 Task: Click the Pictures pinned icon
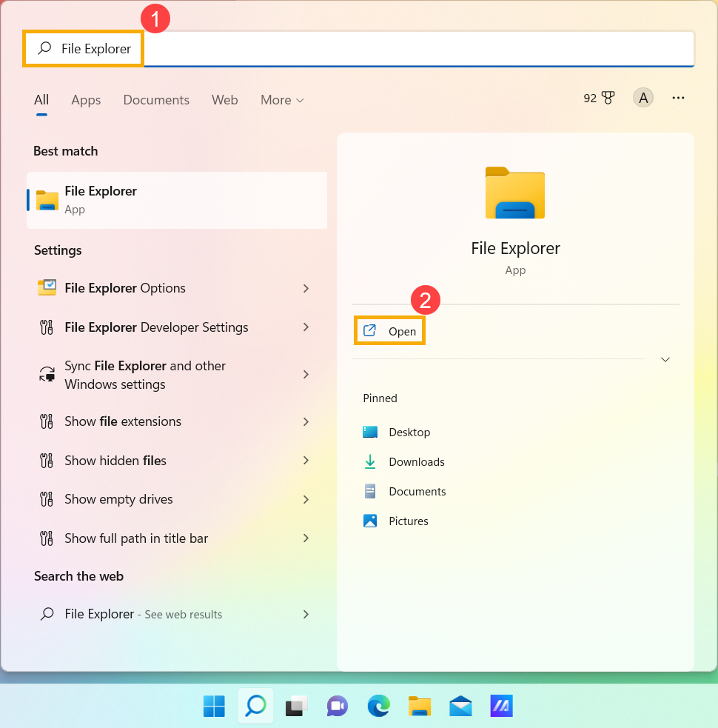370,521
